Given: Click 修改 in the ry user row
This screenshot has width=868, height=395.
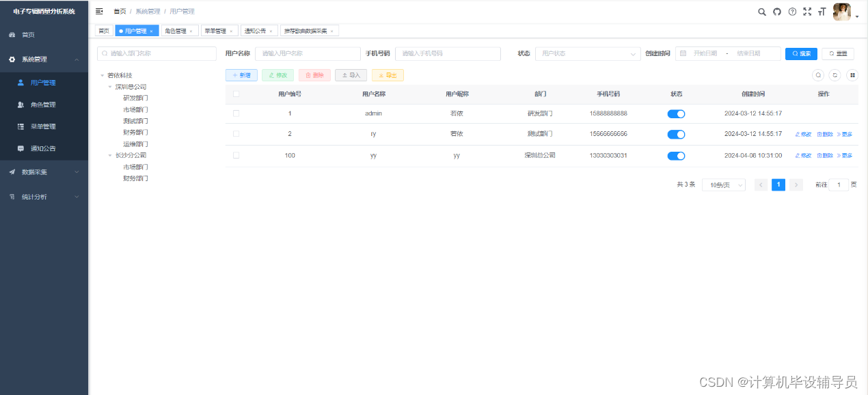Looking at the screenshot, I should coord(803,134).
